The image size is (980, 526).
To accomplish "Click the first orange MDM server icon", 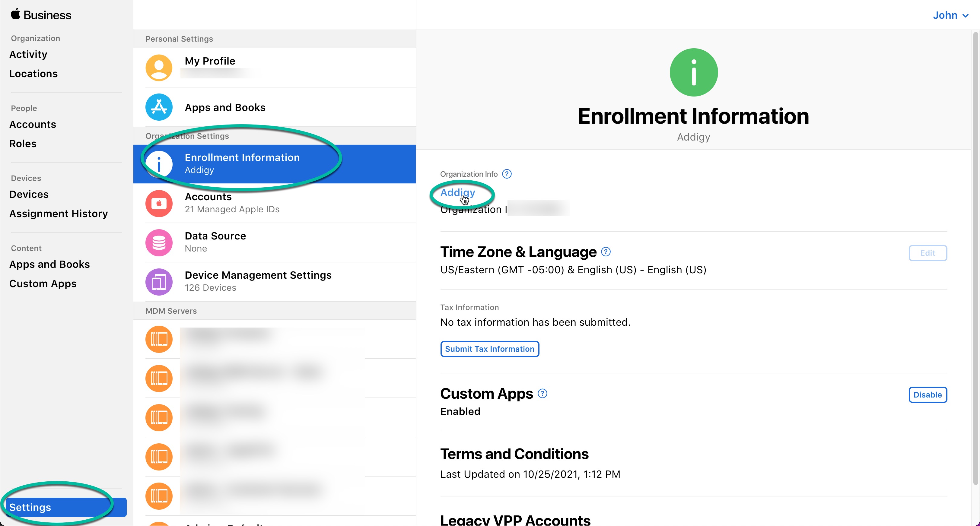I will coord(159,339).
